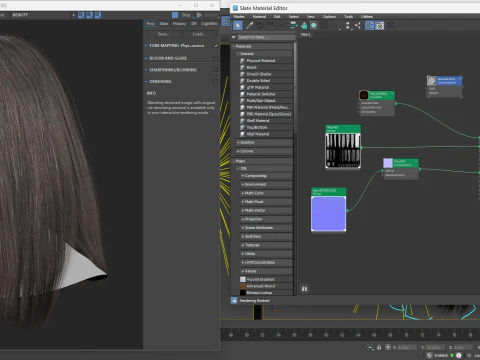This screenshot has height=360, width=480.
Task: Expand the Math Color maps group
Action: pyautogui.click(x=266, y=193)
